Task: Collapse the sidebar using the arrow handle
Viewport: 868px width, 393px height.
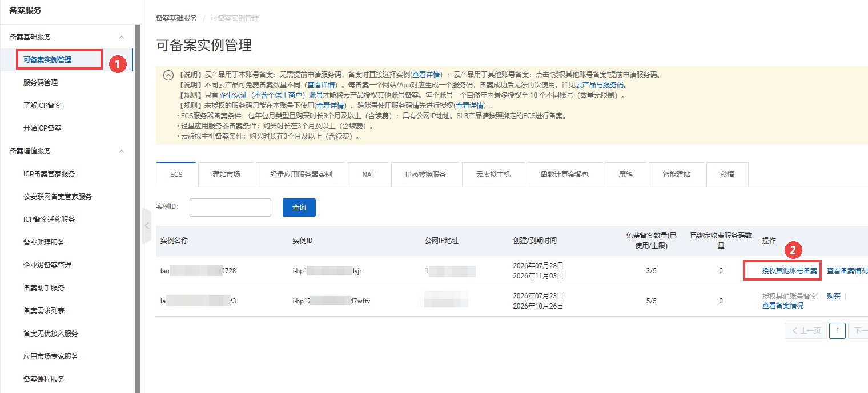Action: click(146, 226)
